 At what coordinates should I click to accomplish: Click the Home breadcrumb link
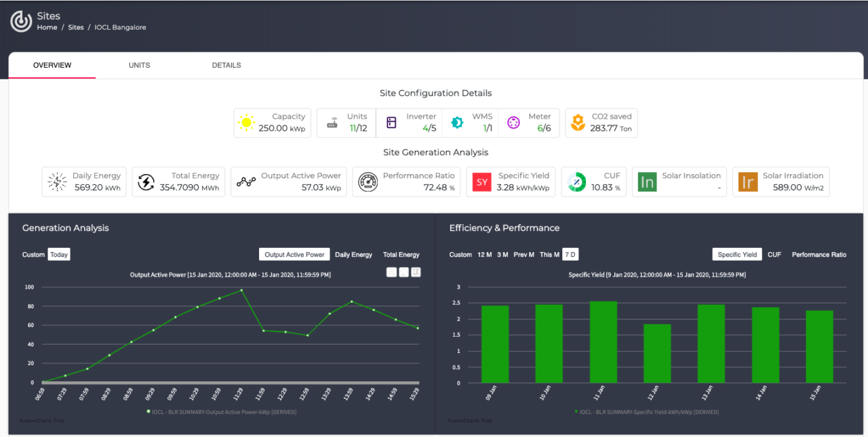click(47, 27)
